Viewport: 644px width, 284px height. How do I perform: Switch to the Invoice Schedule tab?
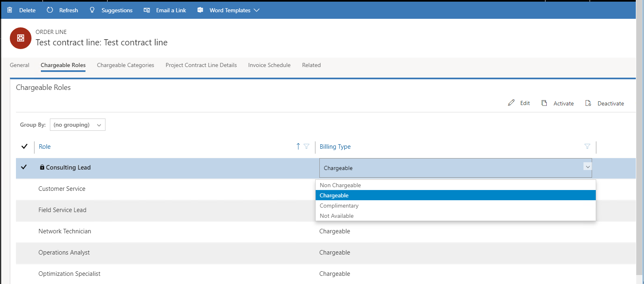click(x=269, y=65)
